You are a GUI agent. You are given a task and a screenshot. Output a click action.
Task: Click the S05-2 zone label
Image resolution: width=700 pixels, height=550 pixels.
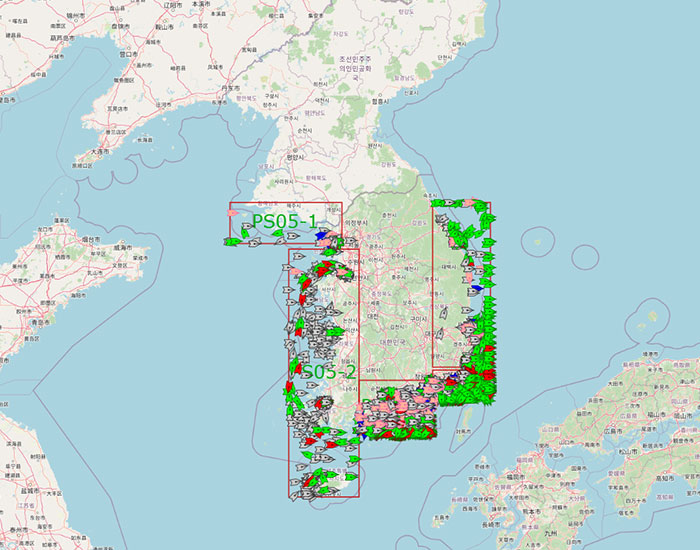[329, 372]
